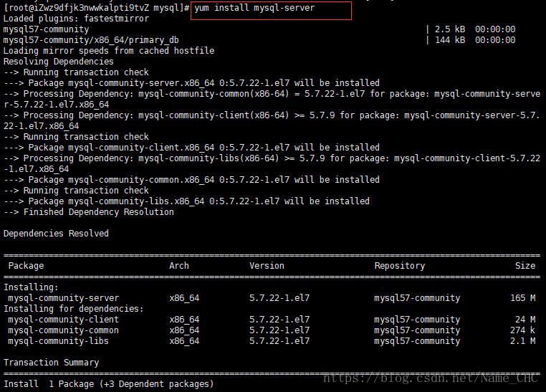
Task: Click the 'Installing:' section label
Action: click(x=31, y=287)
